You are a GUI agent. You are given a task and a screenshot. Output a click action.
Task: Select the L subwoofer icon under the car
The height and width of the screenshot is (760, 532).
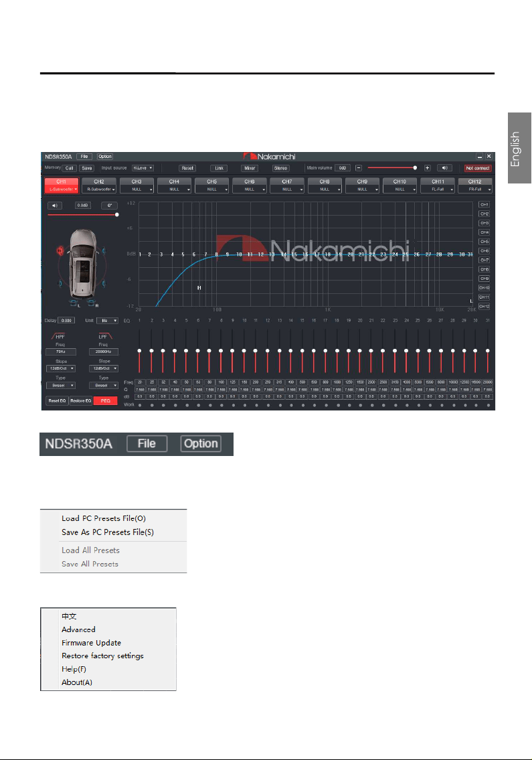coord(74,304)
